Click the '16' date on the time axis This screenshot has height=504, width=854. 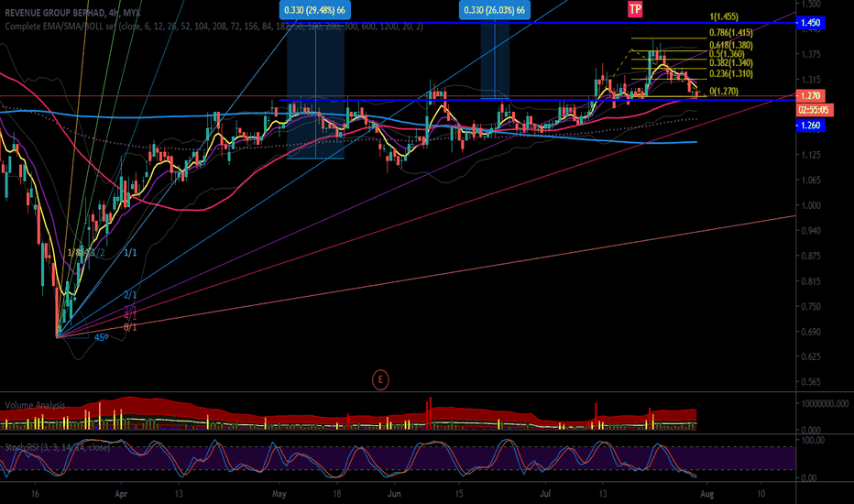pos(35,494)
